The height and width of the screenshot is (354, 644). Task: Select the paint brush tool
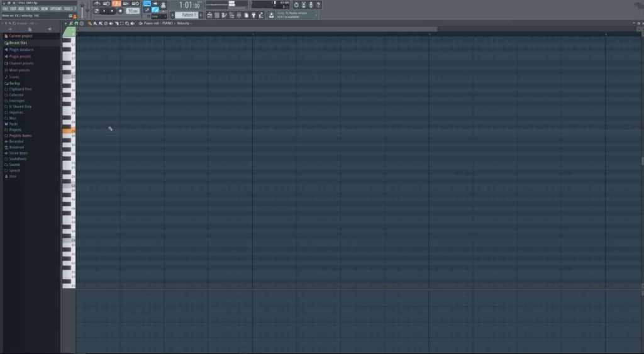tap(95, 23)
